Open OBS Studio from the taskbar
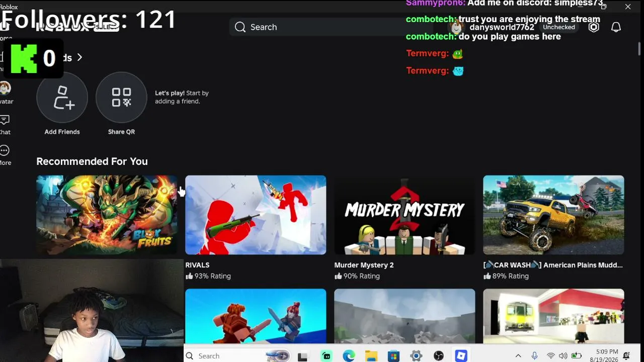The image size is (644, 362). coord(439,356)
